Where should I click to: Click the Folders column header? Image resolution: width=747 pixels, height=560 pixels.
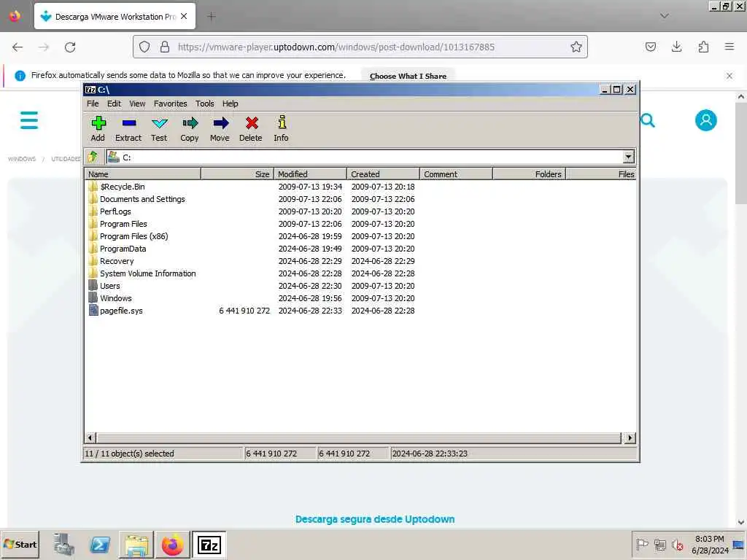529,174
